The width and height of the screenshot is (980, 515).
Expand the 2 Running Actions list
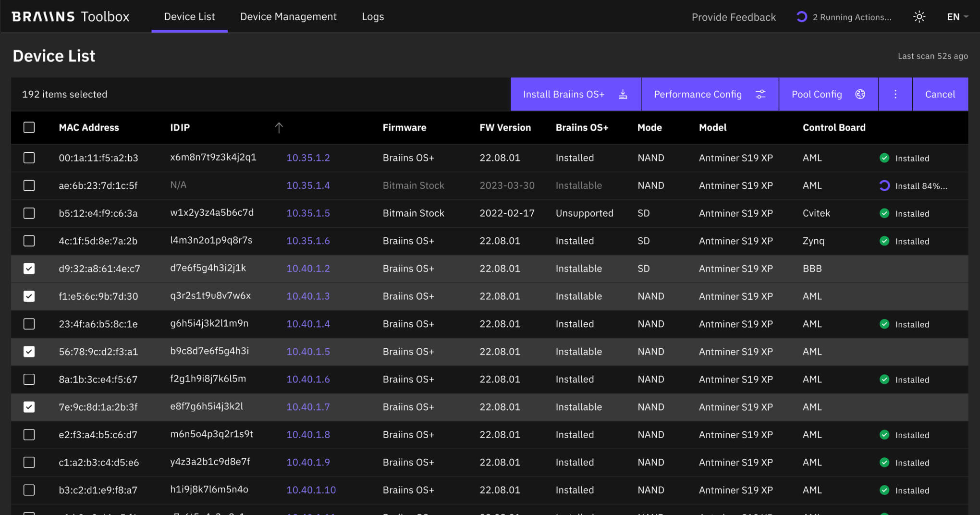coord(852,17)
